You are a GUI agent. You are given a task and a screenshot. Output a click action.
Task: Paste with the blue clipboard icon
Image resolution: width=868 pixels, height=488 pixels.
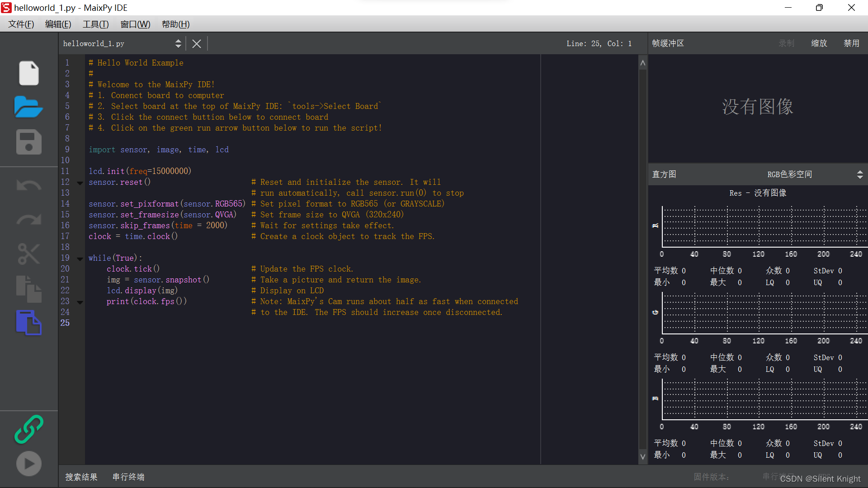(29, 323)
